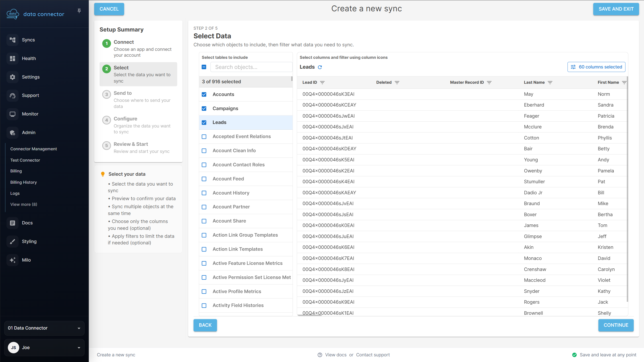Uncheck the Leads table checkbox
The image size is (644, 362).
point(204,122)
